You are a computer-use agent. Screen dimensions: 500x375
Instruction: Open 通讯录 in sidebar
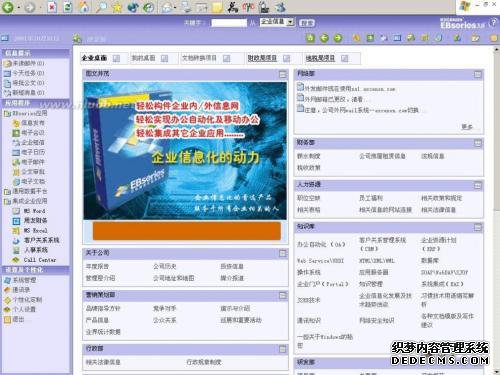click(x=17, y=290)
